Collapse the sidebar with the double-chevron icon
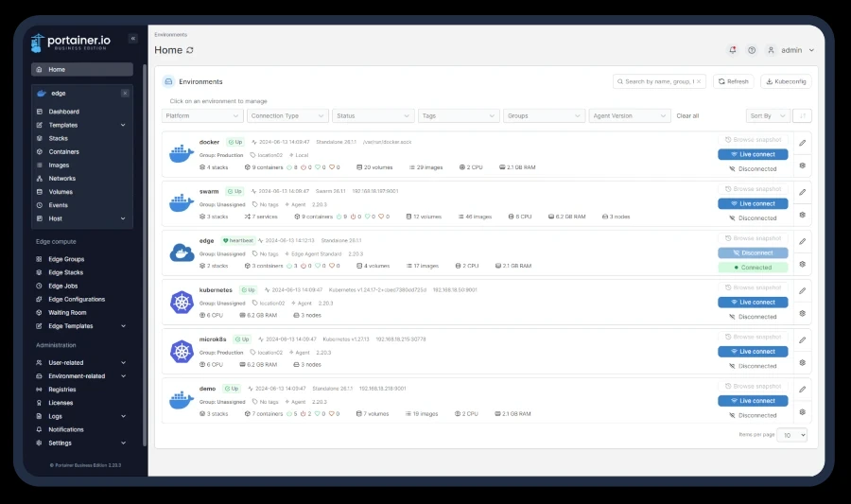 coord(133,39)
